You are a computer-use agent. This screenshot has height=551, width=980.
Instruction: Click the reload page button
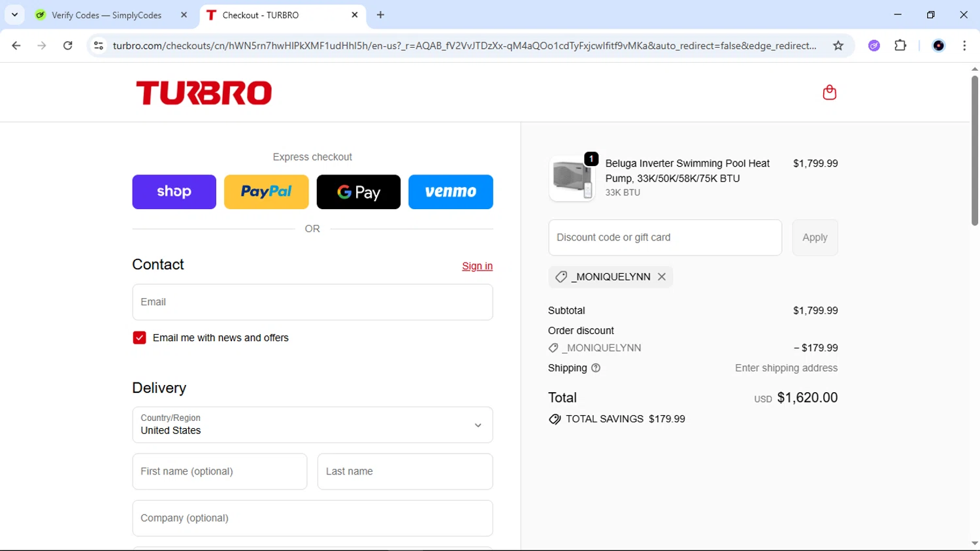(x=68, y=46)
